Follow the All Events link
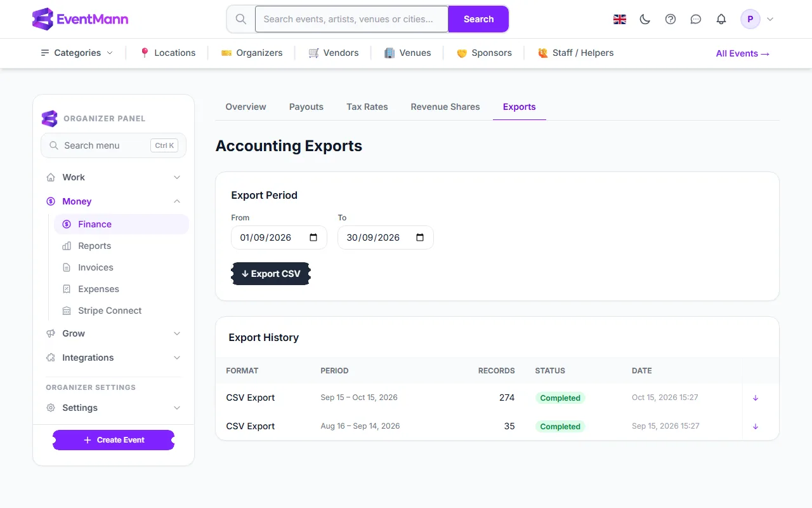Image resolution: width=812 pixels, height=508 pixels. tap(743, 53)
